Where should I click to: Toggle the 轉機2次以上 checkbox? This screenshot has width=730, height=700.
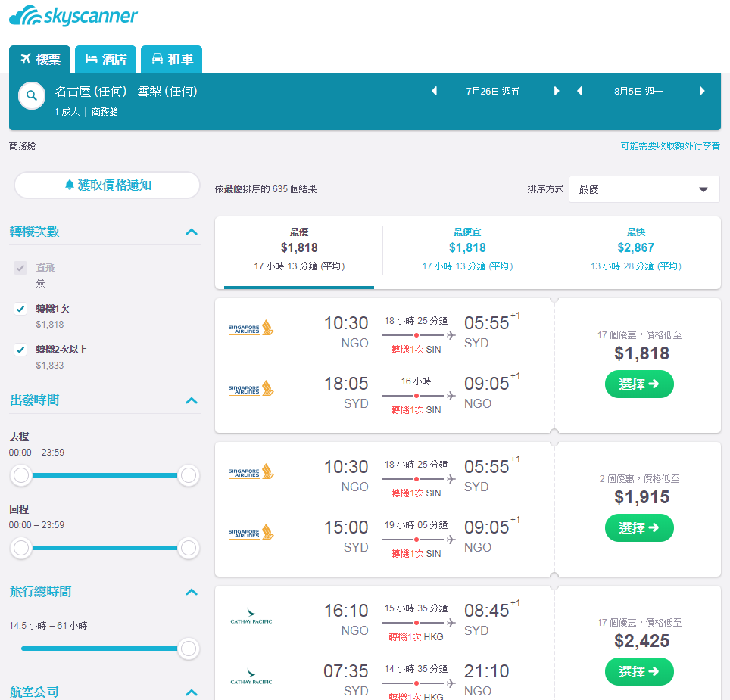point(20,350)
